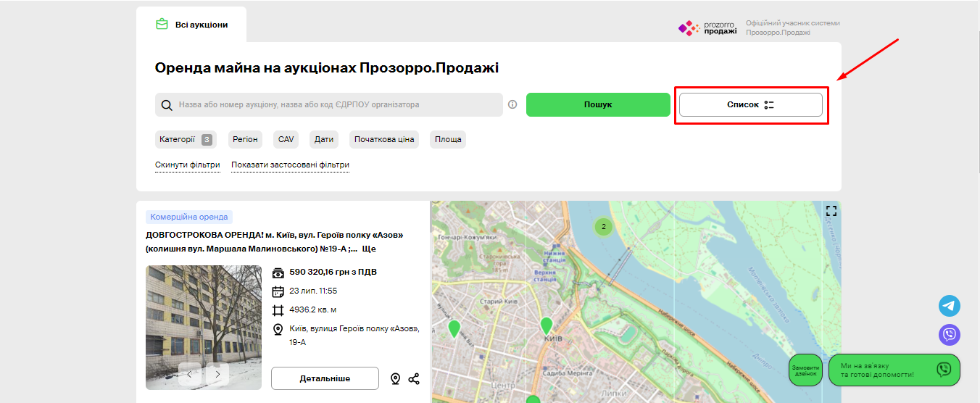980x403 pixels.
Task: Open the Початкова ціна filter
Action: [x=384, y=139]
